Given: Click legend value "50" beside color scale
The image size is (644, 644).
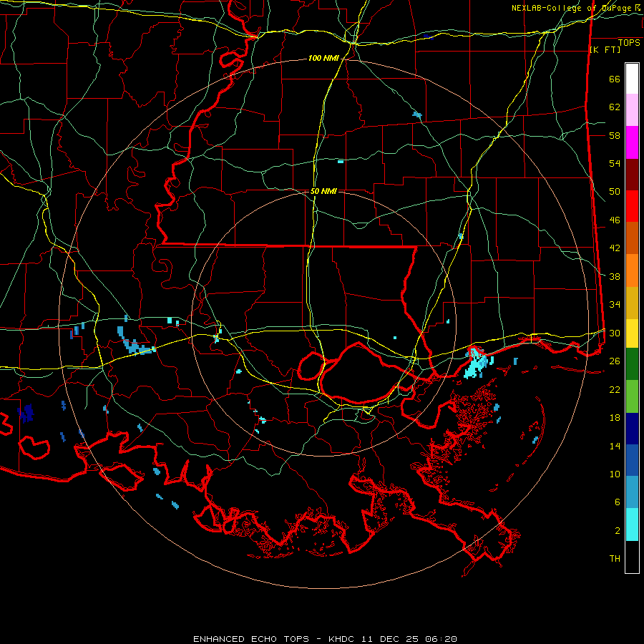Looking at the screenshot, I should (615, 192).
